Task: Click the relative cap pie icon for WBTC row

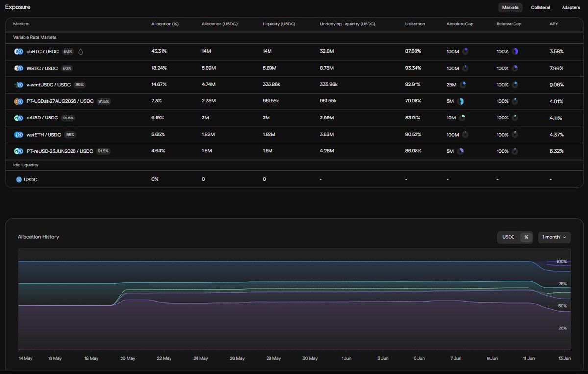Action: (515, 68)
